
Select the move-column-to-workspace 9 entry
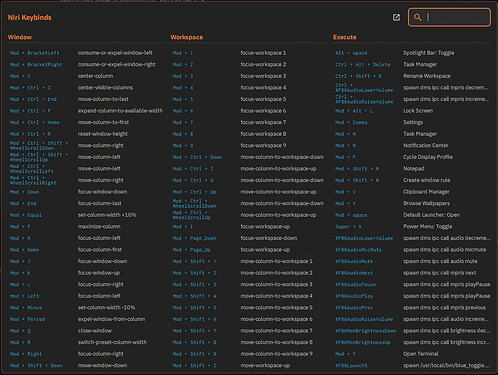coord(249,354)
